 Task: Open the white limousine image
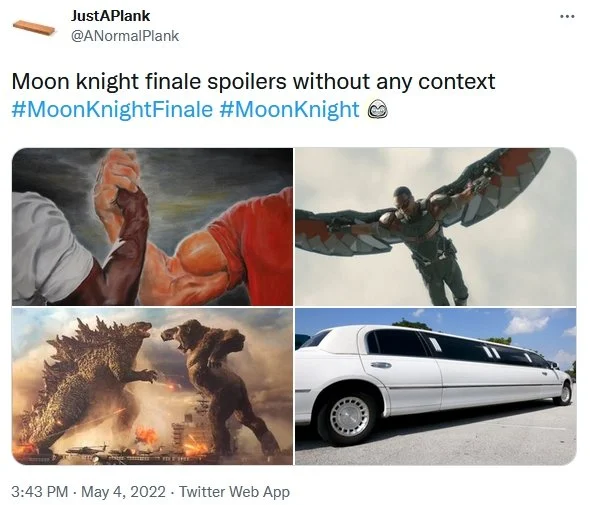[x=436, y=386]
